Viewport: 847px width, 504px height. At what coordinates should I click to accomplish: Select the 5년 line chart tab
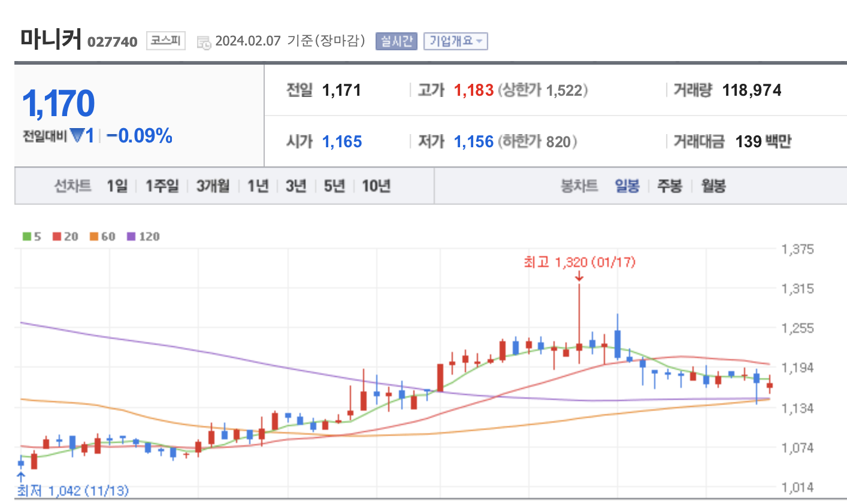(334, 186)
